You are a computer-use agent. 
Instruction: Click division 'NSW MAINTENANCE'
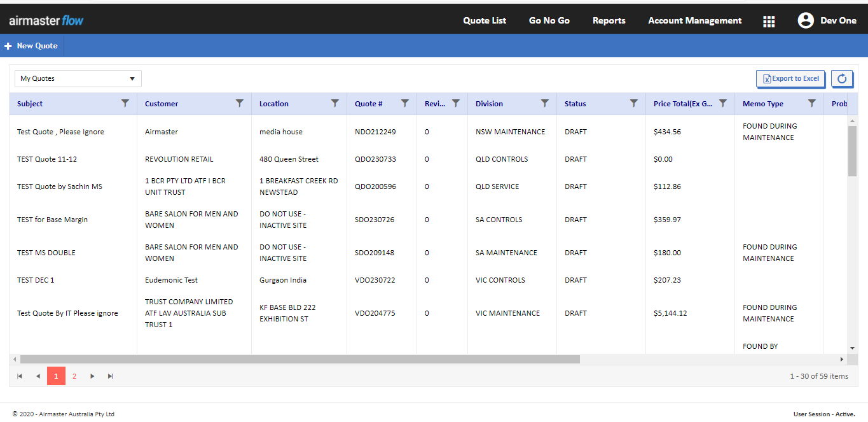(x=510, y=132)
